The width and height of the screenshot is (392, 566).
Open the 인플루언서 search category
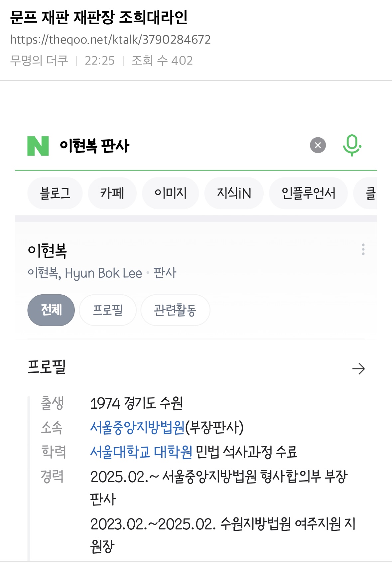click(x=308, y=193)
